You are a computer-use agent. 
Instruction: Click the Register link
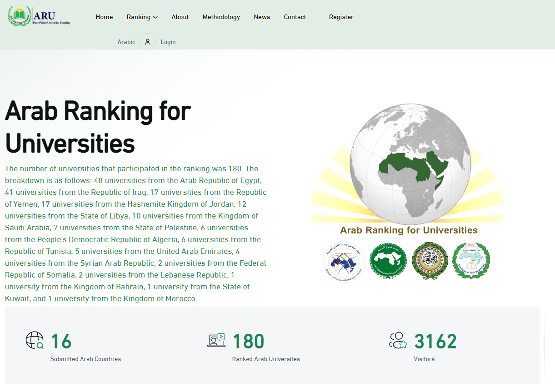341,17
